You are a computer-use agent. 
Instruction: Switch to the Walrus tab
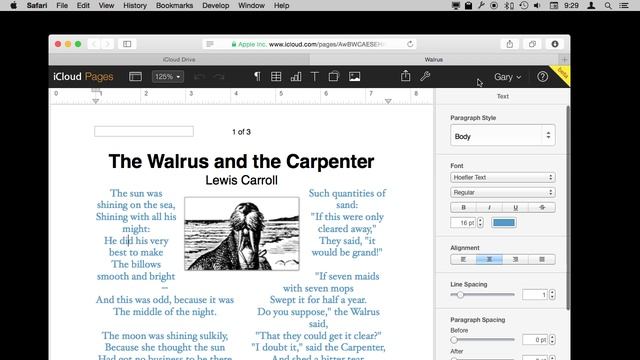(x=433, y=60)
